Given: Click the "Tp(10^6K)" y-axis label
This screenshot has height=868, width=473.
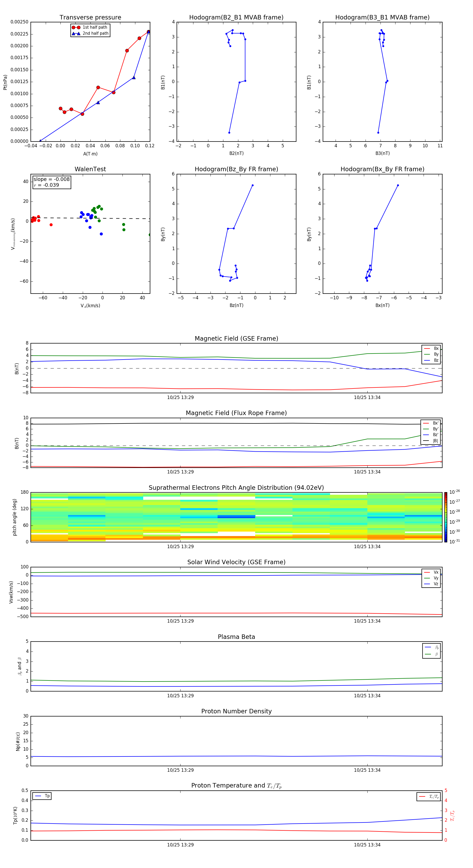Looking at the screenshot, I should (15, 815).
